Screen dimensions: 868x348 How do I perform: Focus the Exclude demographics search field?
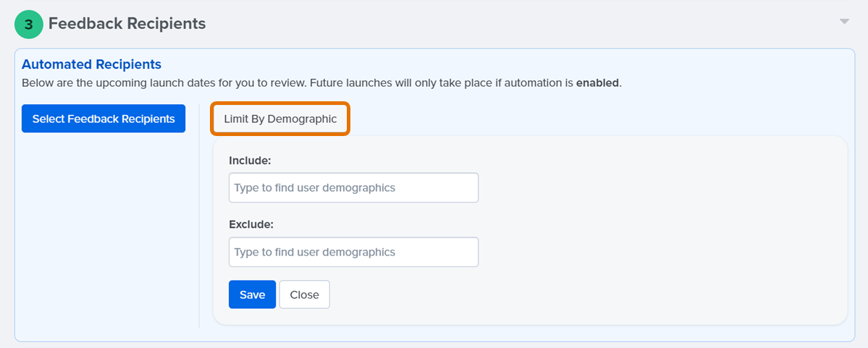[354, 252]
